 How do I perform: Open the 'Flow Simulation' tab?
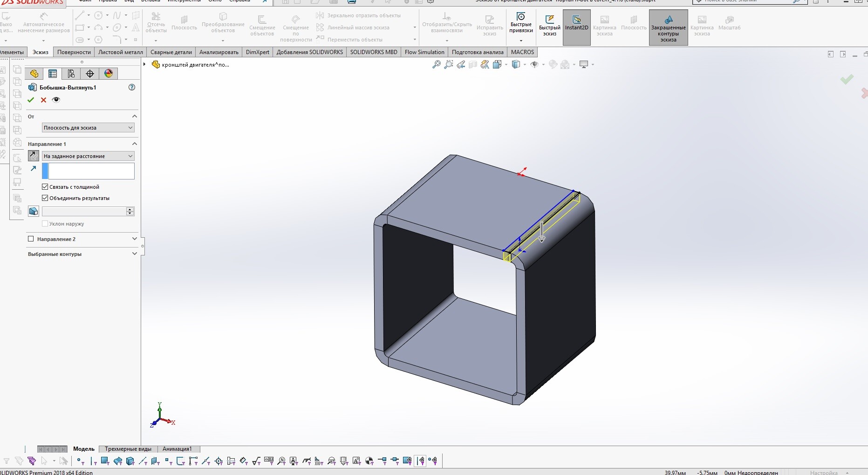(424, 52)
